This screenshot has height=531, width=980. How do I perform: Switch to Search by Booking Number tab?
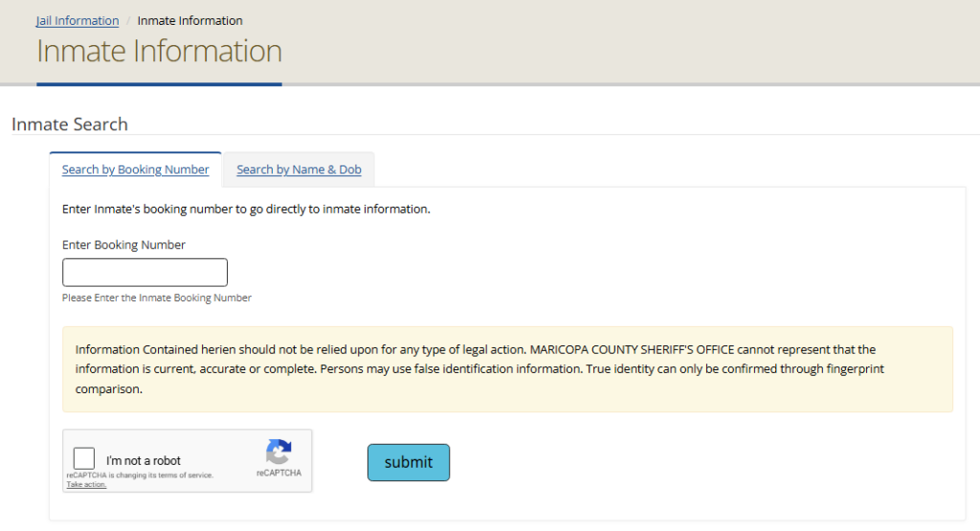point(135,169)
